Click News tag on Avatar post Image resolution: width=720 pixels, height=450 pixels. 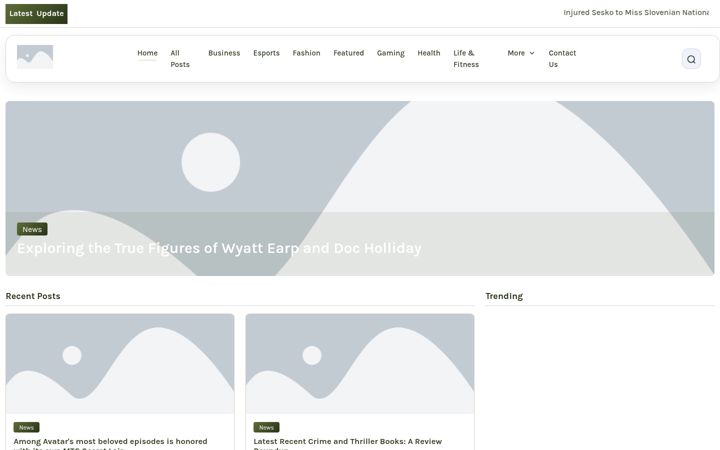(x=26, y=428)
